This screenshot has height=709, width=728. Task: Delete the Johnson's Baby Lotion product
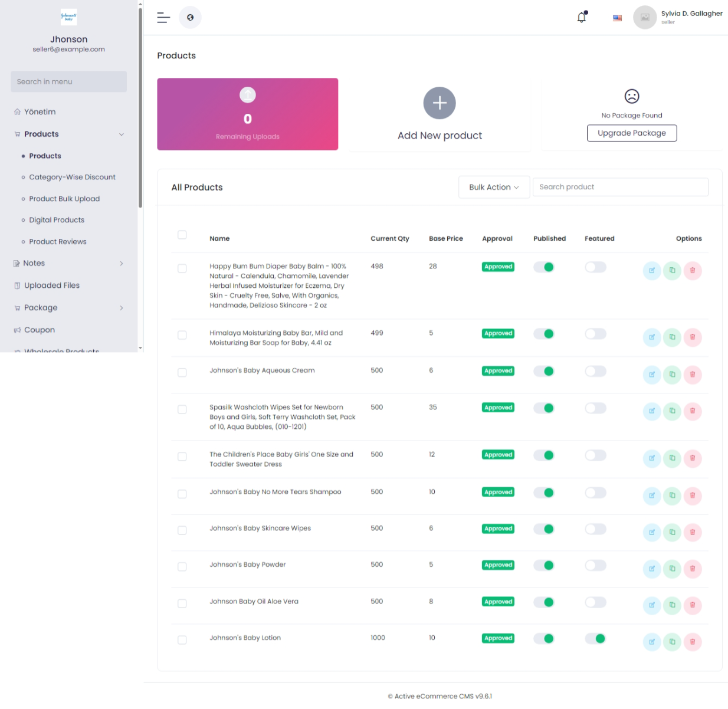pos(693,642)
